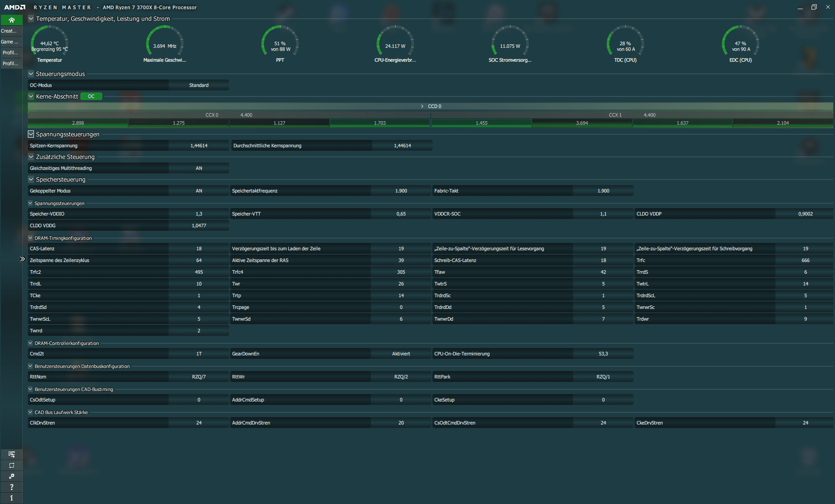Select core bar showing 2.898
Image resolution: width=835 pixels, height=504 pixels.
point(78,123)
